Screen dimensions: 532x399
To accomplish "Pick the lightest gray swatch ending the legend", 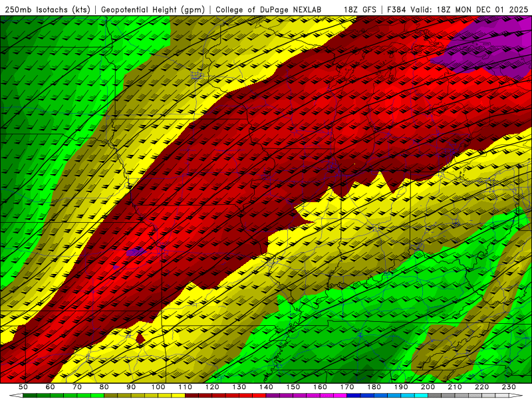I will [x=502, y=395].
